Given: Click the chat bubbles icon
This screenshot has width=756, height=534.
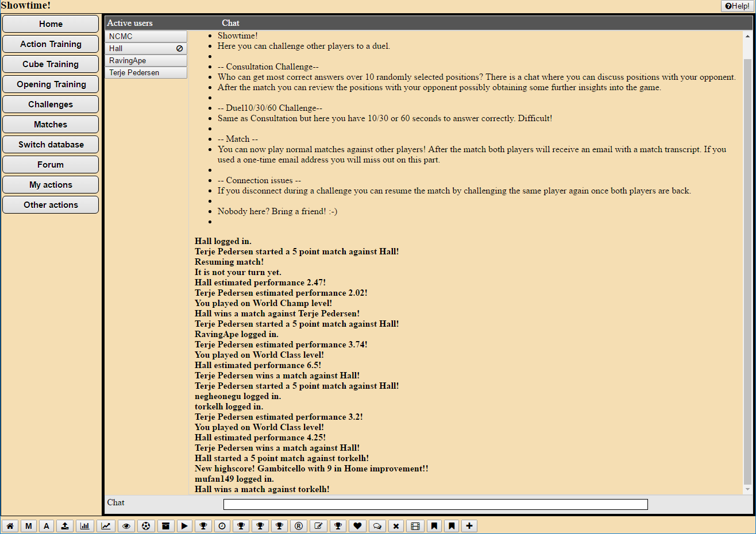Looking at the screenshot, I should (377, 526).
